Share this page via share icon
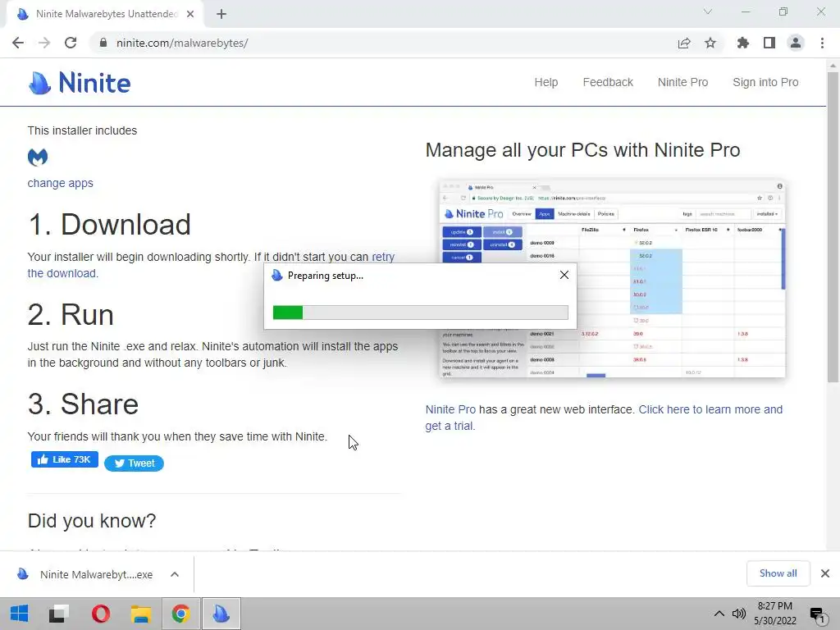This screenshot has width=840, height=630. 684,43
